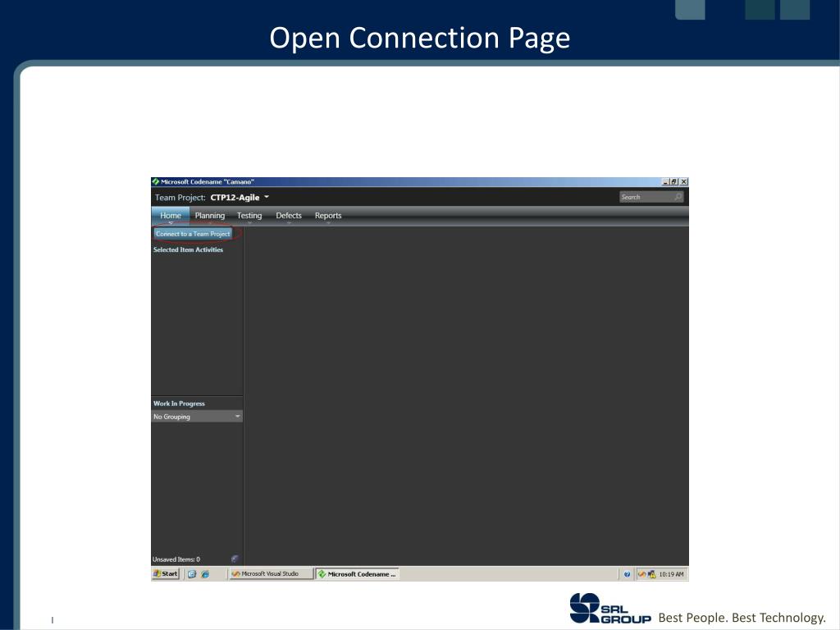Click the Visual Studio tray icon
The width and height of the screenshot is (840, 630).
click(641, 574)
